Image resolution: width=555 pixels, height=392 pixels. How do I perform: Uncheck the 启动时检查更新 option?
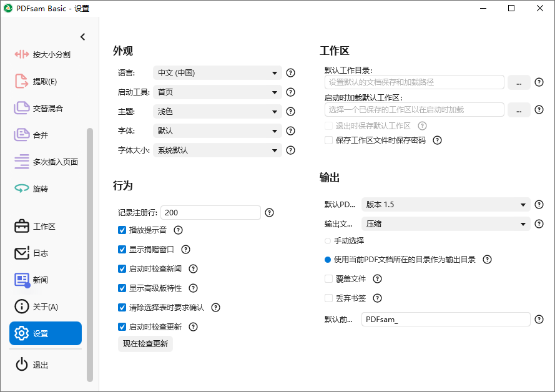click(x=122, y=326)
